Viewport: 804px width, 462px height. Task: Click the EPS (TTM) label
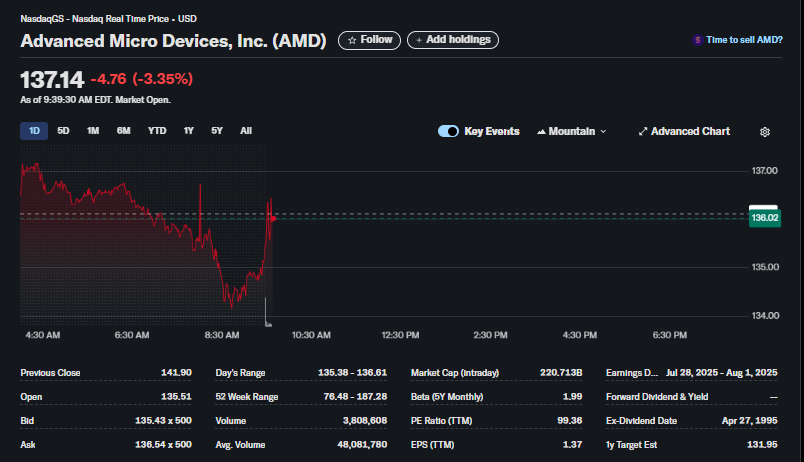[432, 445]
